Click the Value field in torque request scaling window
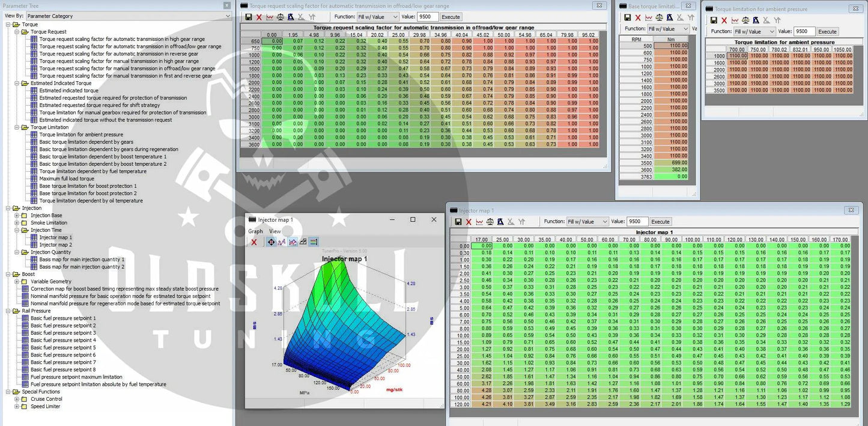The width and height of the screenshot is (868, 426). 427,17
